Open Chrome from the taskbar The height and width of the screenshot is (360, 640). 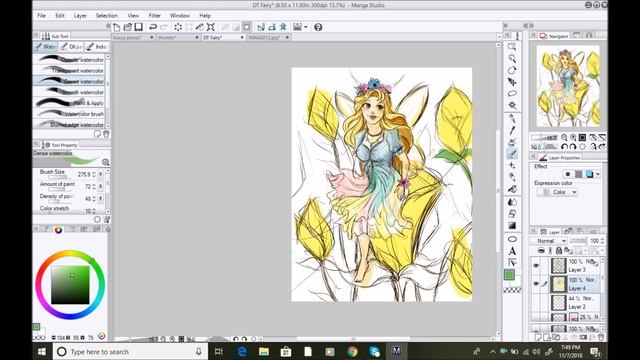click(352, 351)
